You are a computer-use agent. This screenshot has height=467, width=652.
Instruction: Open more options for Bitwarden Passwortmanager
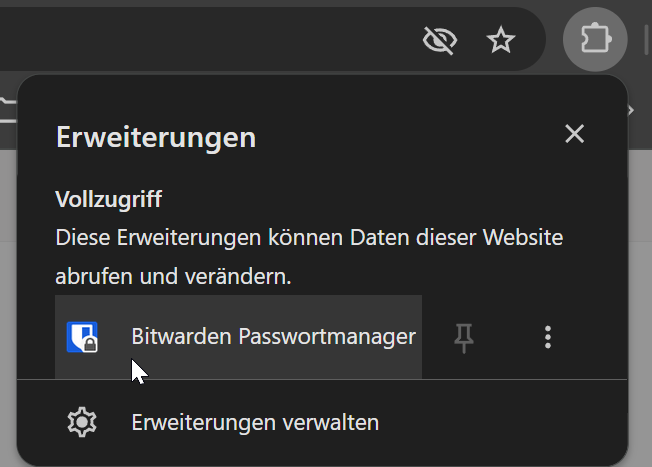[548, 337]
